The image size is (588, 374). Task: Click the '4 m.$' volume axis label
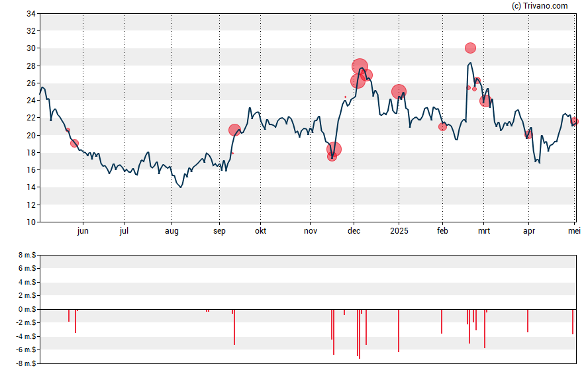(x=27, y=282)
